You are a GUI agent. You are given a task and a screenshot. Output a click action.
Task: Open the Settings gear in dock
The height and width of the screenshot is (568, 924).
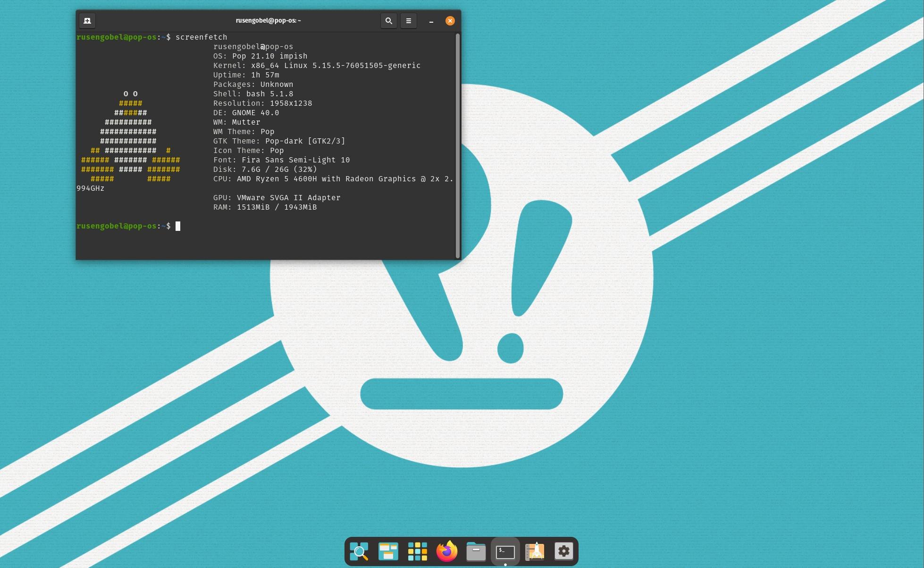564,551
